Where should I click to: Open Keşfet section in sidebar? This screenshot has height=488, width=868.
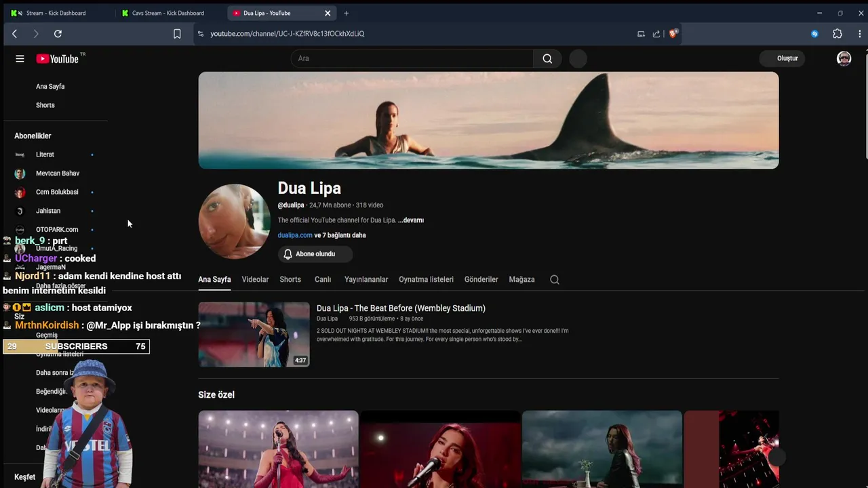coord(24,477)
